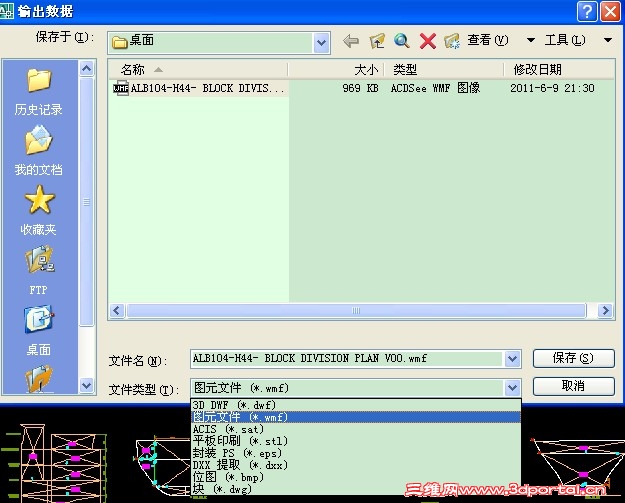Click the partially visible Buzzsaw sidebar icon
The height and width of the screenshot is (503, 625).
(x=39, y=378)
